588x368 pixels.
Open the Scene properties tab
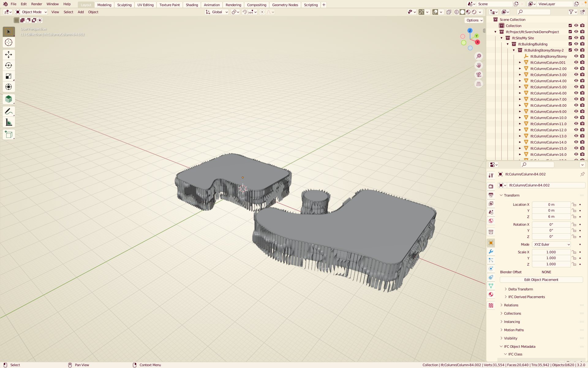[x=491, y=212]
